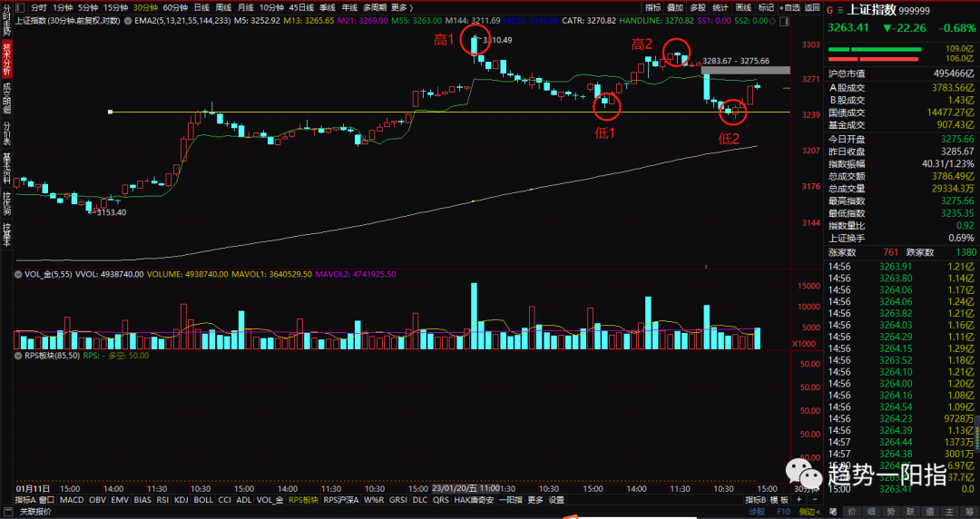The image size is (980, 519).
Task: Open the 叠加 overlay menu
Action: (675, 7)
